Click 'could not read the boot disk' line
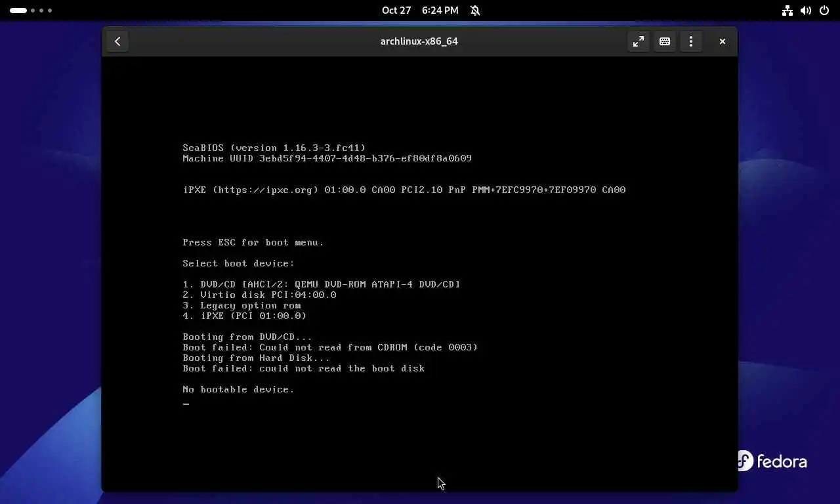Image resolution: width=840 pixels, height=504 pixels. tap(304, 368)
